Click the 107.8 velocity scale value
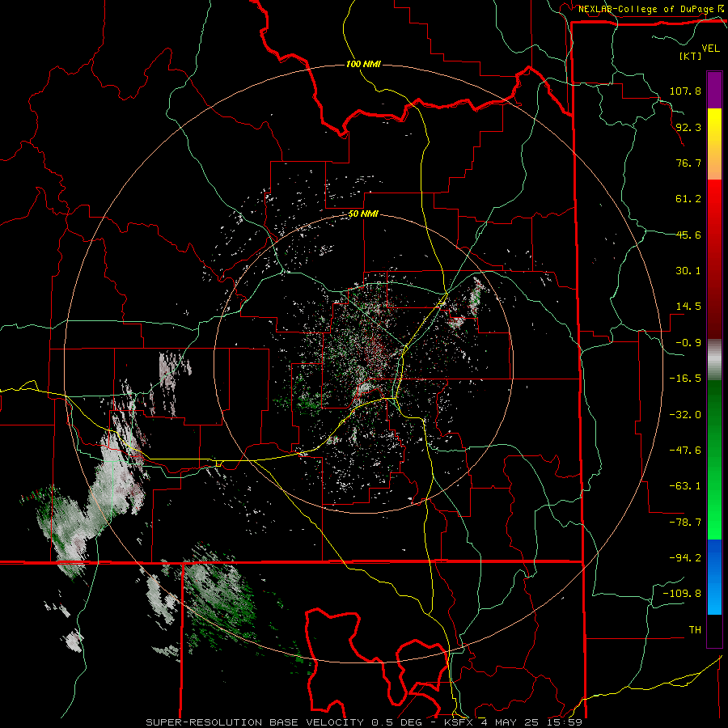728x728 pixels. tap(685, 91)
